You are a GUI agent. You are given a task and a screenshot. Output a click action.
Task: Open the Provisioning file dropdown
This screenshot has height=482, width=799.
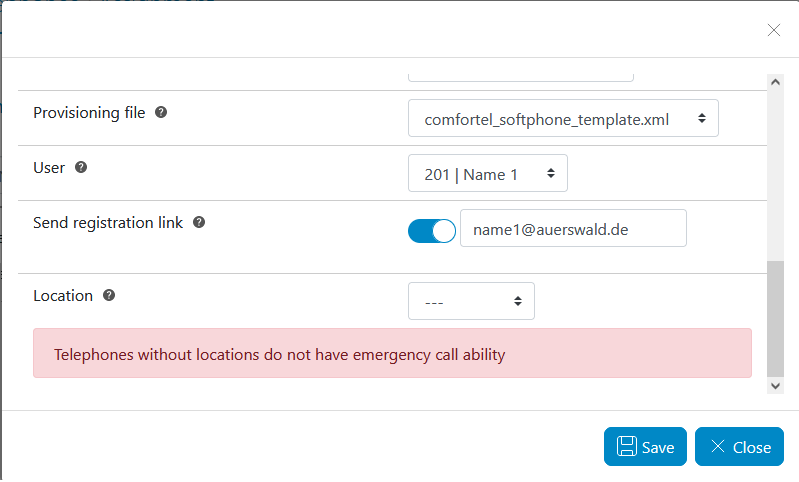click(x=563, y=118)
